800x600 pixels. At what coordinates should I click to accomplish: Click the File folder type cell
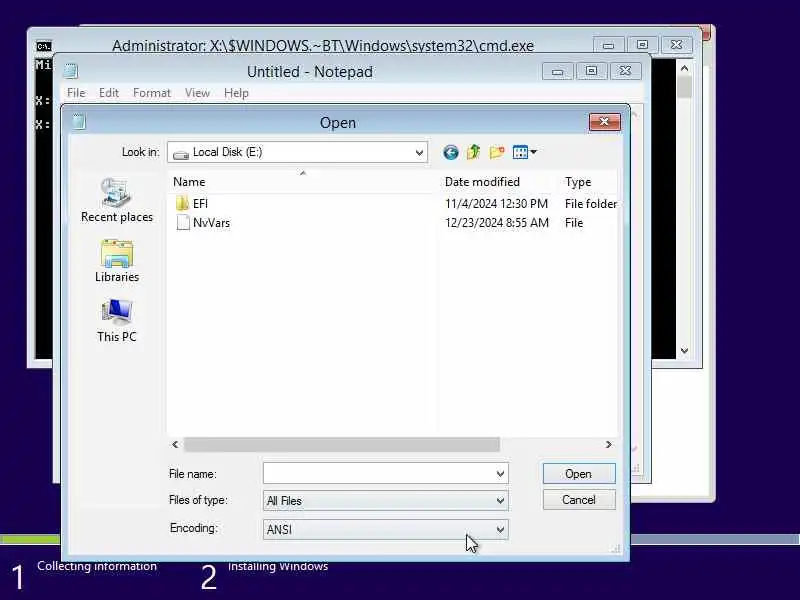coord(591,204)
